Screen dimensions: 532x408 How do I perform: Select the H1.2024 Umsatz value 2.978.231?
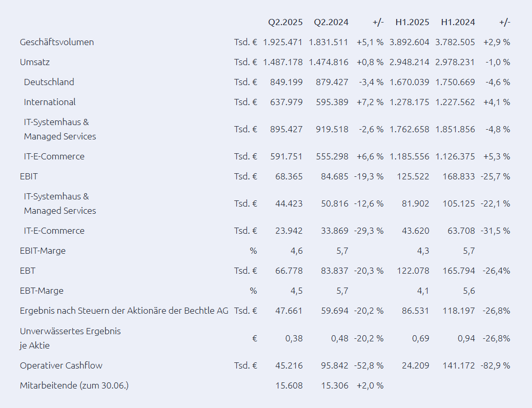[x=455, y=62]
